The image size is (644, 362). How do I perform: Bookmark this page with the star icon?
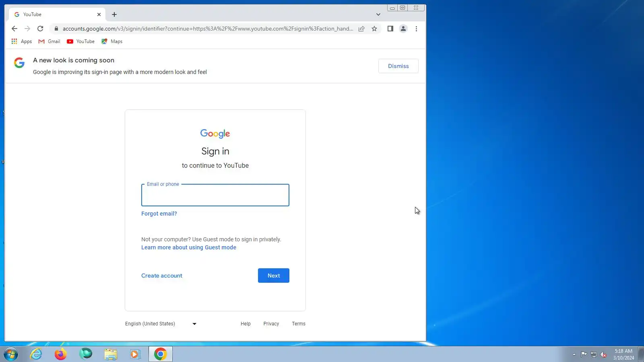[x=374, y=29]
